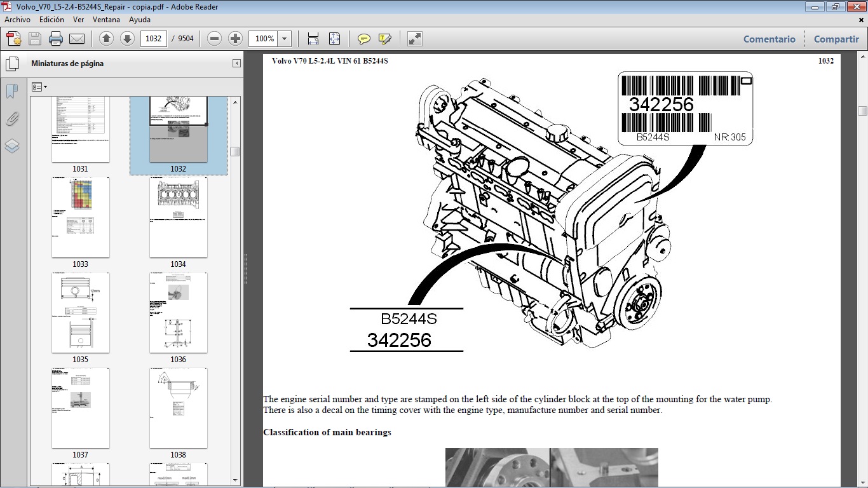Image resolution: width=868 pixels, height=488 pixels.
Task: Open the Ventana menu
Action: tap(106, 20)
